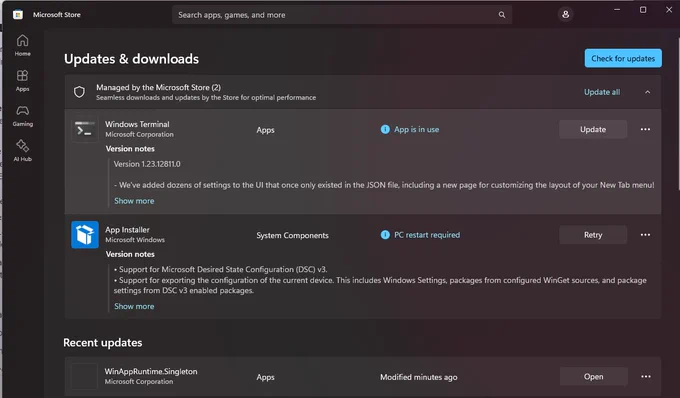Show more App Installer version notes
Image resolution: width=680 pixels, height=398 pixels.
point(134,306)
